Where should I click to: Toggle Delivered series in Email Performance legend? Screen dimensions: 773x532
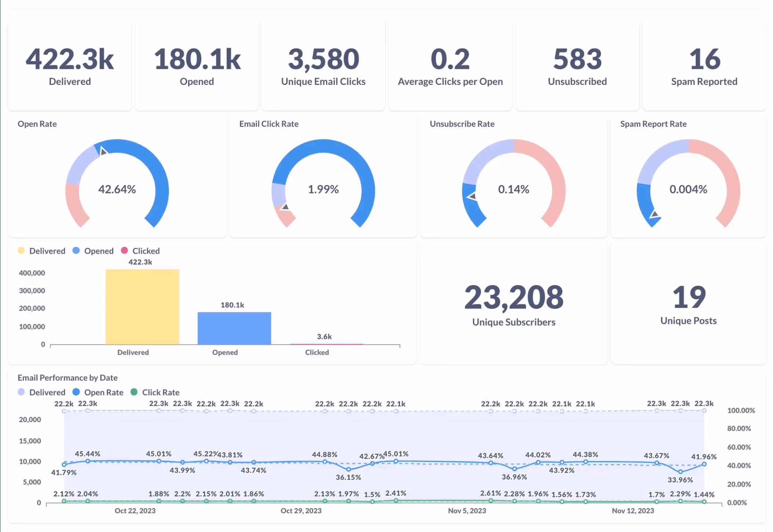coord(21,392)
